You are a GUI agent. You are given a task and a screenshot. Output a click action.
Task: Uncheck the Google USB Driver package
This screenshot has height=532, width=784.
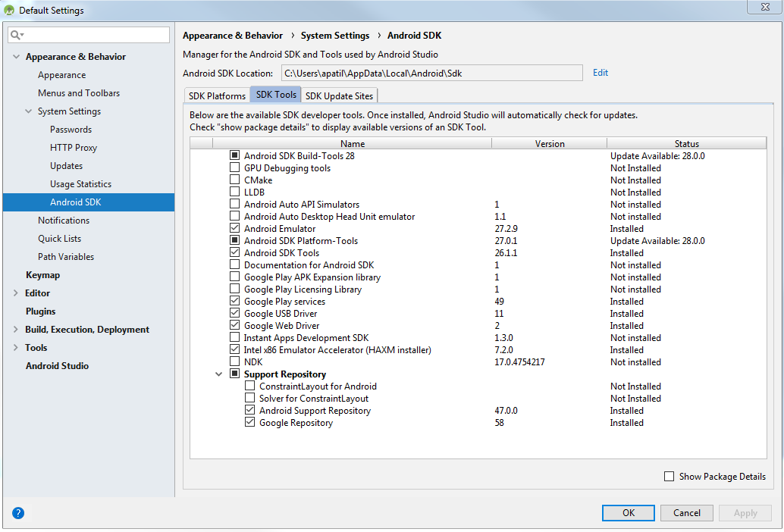click(x=234, y=313)
